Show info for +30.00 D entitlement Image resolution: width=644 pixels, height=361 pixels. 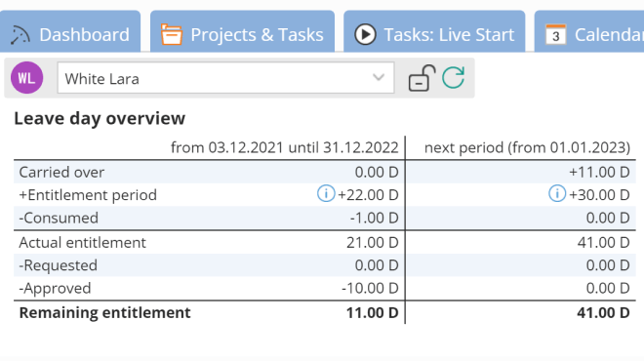(x=557, y=193)
